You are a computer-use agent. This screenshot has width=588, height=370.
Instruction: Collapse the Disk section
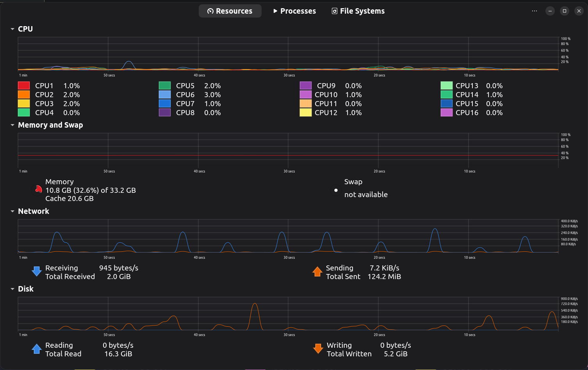pos(12,289)
